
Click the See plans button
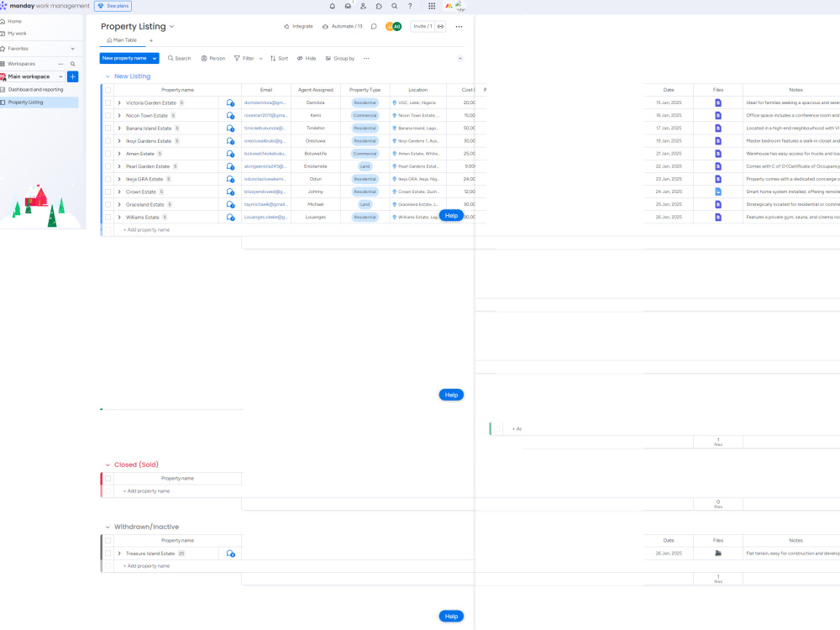[x=113, y=6]
